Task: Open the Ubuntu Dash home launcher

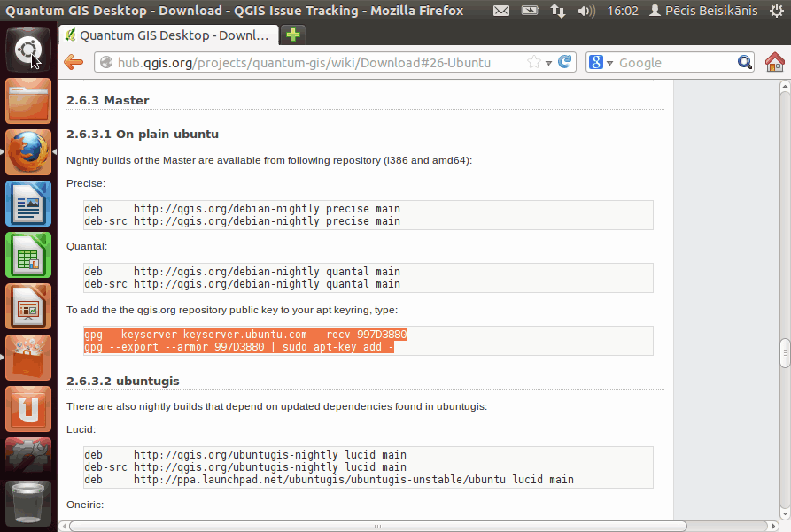Action: click(x=28, y=50)
